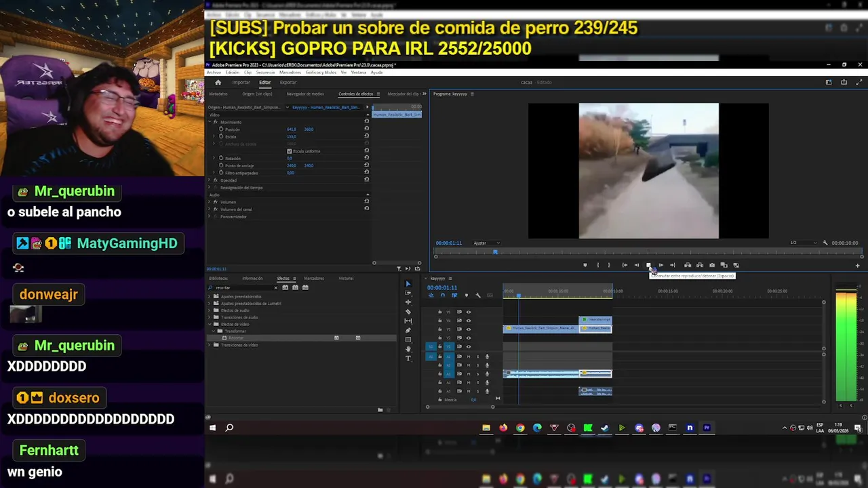
Task: Toggle animation stopwatch for Rotación
Action: [x=221, y=158]
